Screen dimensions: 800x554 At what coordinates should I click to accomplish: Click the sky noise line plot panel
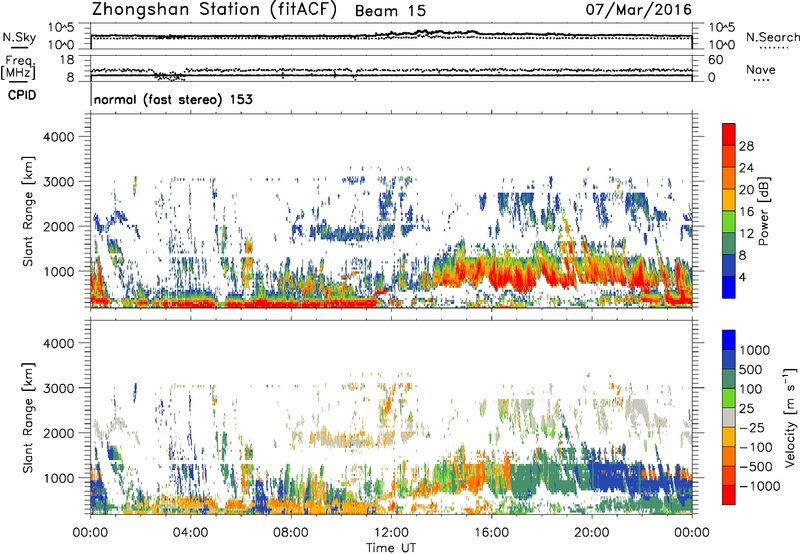pyautogui.click(x=391, y=36)
